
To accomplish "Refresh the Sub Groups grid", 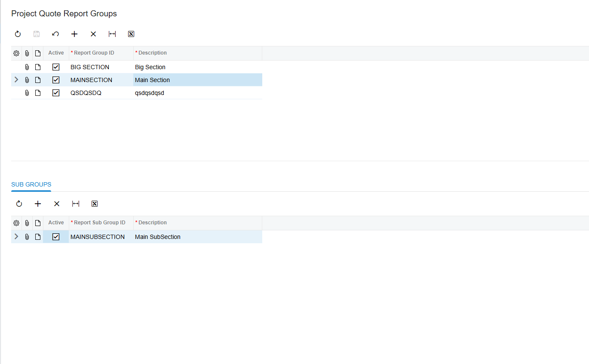I will (x=19, y=204).
